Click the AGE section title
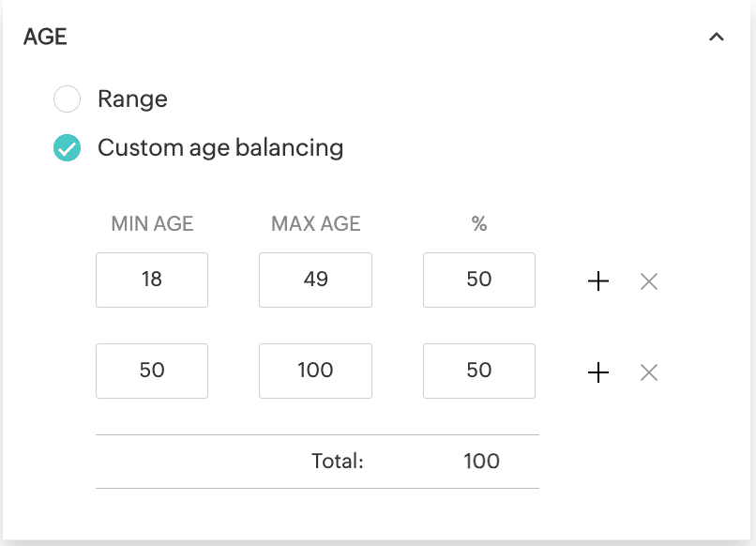Screen dimensions: 756x546 click(45, 37)
